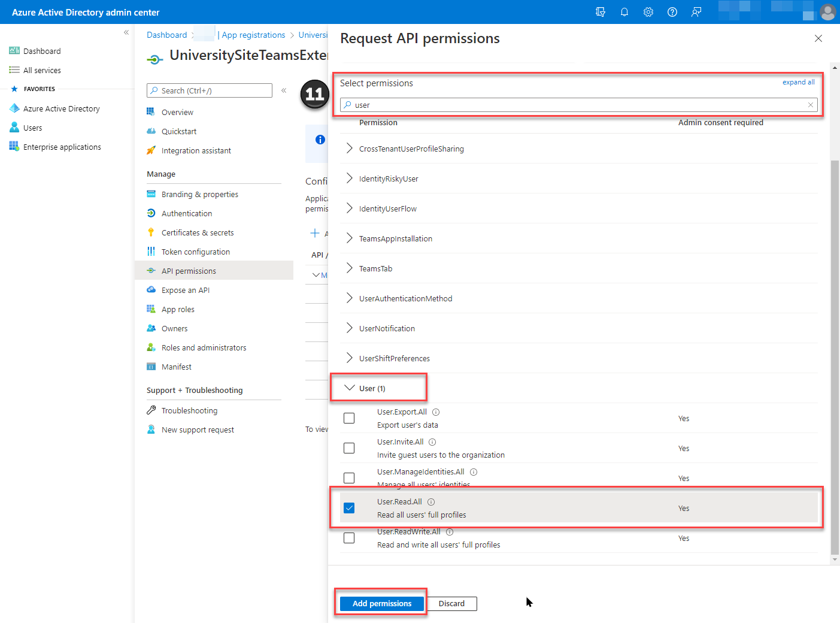The height and width of the screenshot is (623, 840).
Task: Go to App registrations breadcrumb
Action: [x=253, y=35]
